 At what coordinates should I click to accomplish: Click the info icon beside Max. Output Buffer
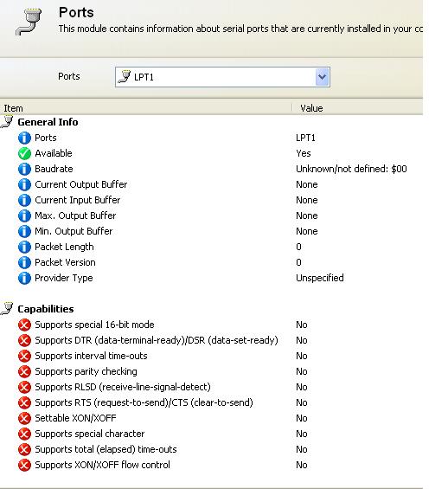click(24, 216)
